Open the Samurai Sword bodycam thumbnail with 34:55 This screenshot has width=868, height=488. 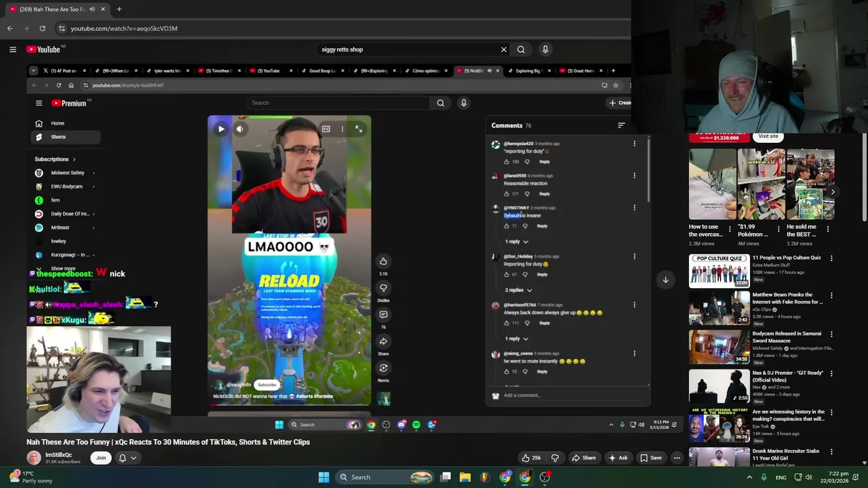pos(719,347)
